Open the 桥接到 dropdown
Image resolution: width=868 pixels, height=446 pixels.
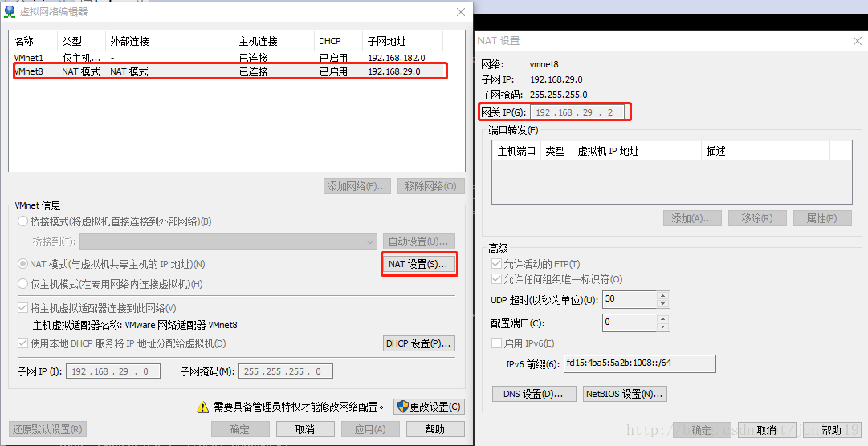229,241
